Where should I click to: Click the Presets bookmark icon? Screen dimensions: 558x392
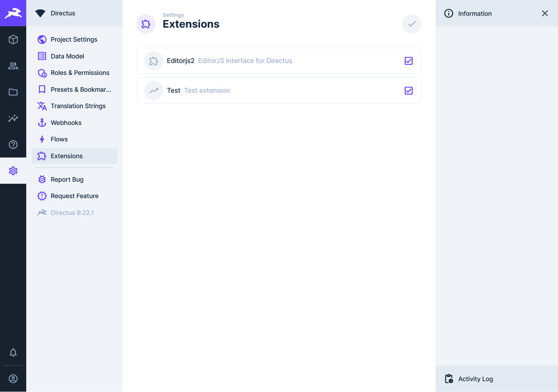tap(42, 89)
